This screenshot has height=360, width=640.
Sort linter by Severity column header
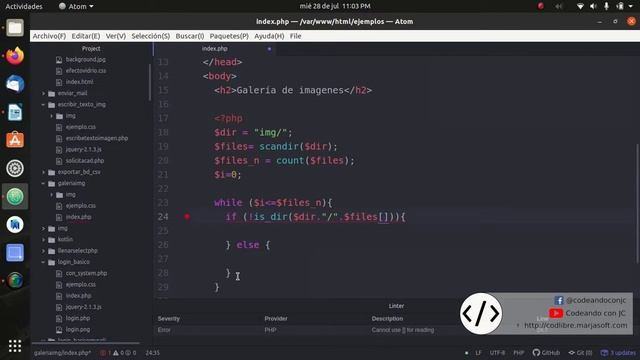169,319
